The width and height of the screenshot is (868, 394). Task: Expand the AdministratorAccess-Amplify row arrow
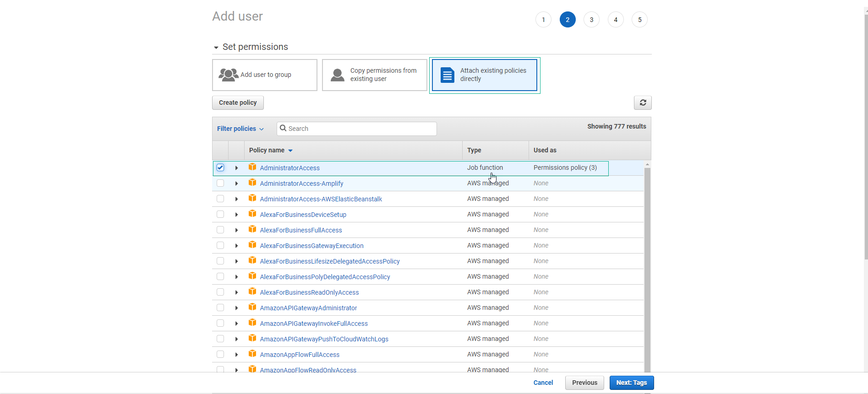pos(236,184)
